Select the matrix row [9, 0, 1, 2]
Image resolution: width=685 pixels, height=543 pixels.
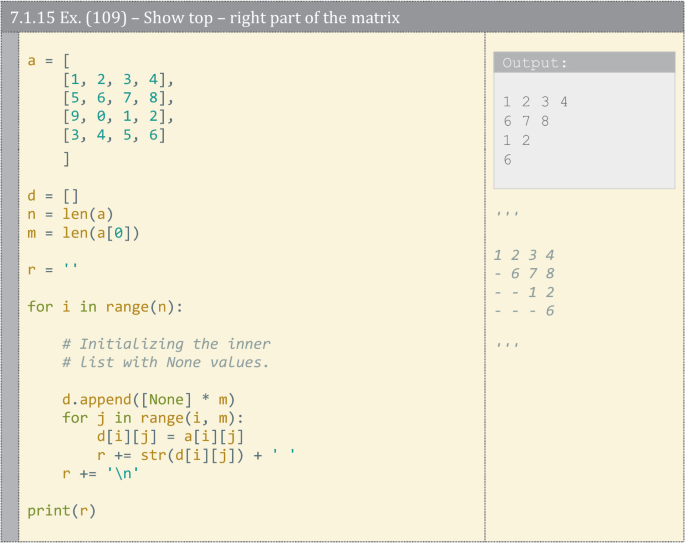[117, 116]
